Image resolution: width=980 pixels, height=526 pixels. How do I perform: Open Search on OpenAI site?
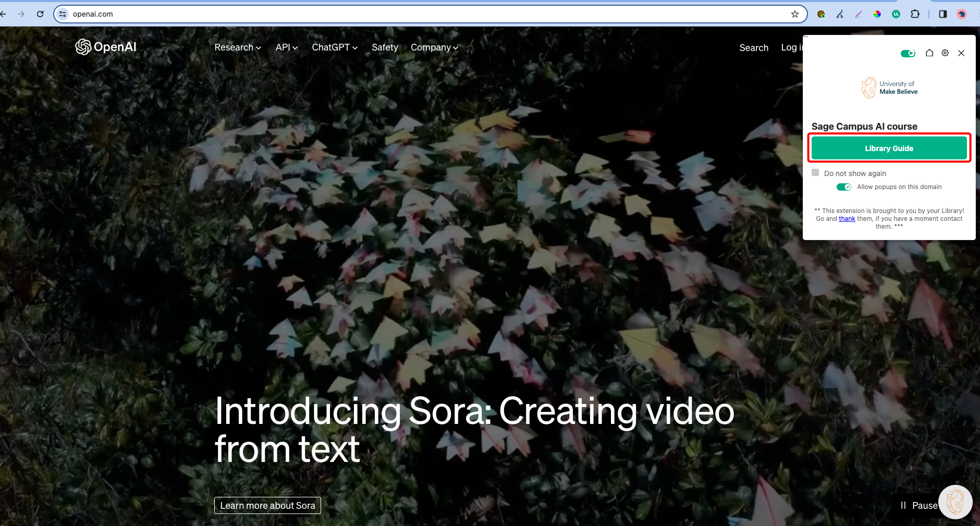pos(754,48)
